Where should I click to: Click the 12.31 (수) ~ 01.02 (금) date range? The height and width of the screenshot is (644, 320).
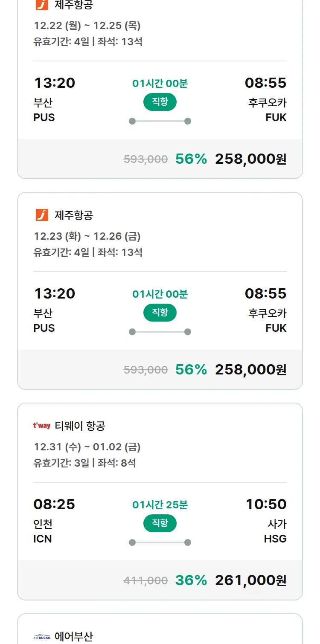pos(87,447)
